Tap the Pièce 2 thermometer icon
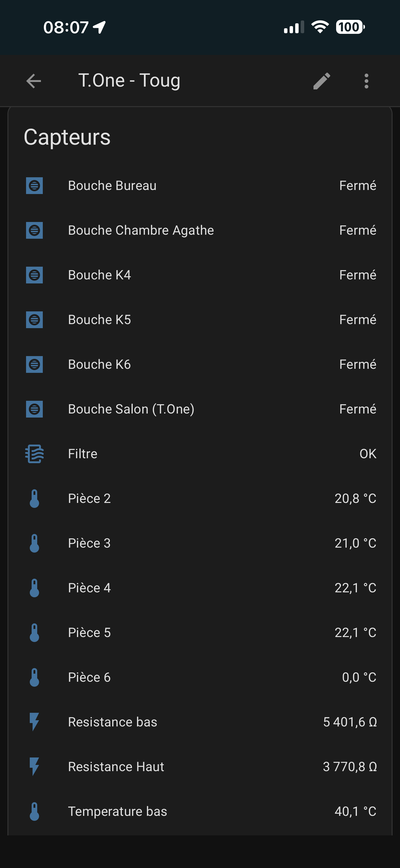Image resolution: width=400 pixels, height=868 pixels. pos(34,498)
